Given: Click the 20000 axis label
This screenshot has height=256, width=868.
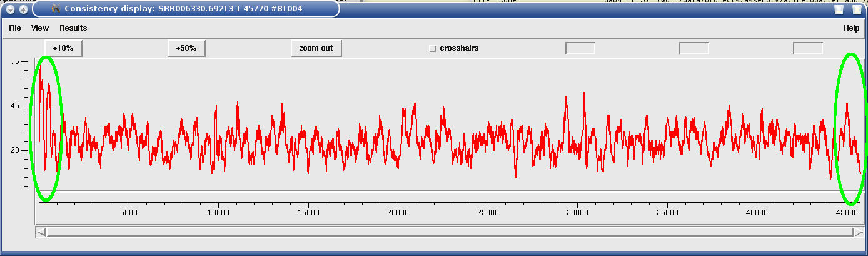Looking at the screenshot, I should pyautogui.click(x=398, y=213).
